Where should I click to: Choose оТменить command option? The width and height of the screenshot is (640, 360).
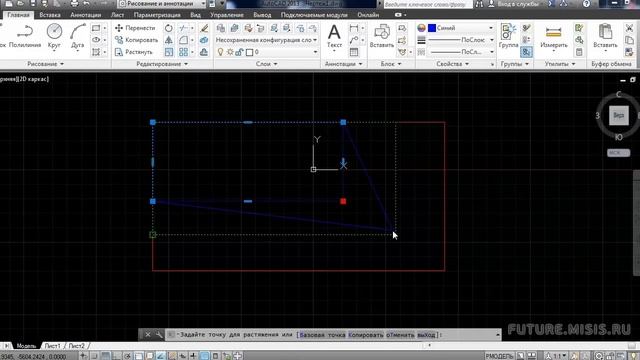pyautogui.click(x=400, y=335)
